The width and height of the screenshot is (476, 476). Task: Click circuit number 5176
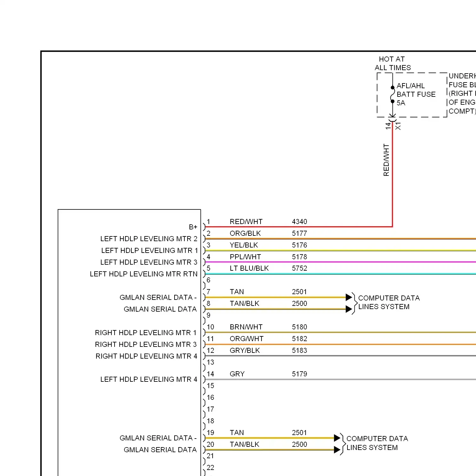coord(299,245)
